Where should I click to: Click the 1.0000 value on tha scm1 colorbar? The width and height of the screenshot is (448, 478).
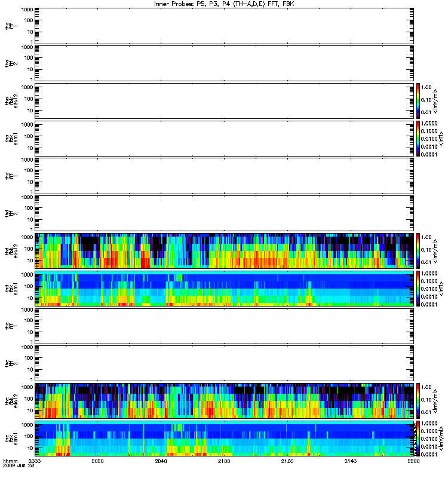pos(429,124)
